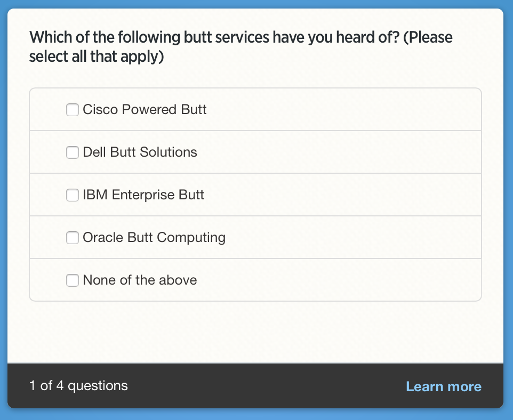Open the Learn more link
Image resolution: width=513 pixels, height=420 pixels.
443,386
